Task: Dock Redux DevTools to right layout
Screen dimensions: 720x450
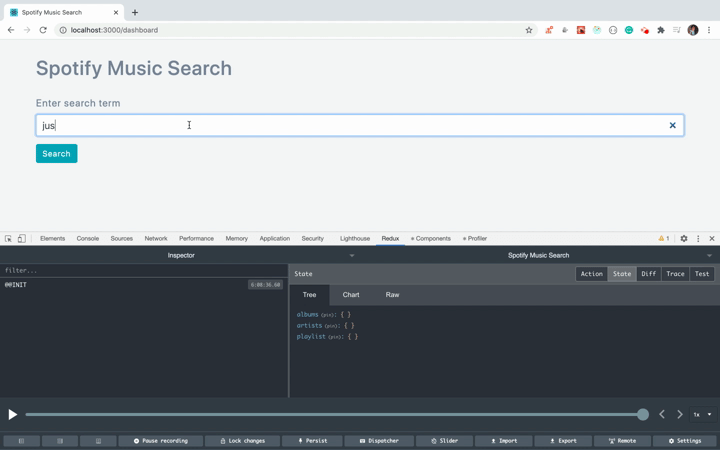Action: [x=60, y=441]
